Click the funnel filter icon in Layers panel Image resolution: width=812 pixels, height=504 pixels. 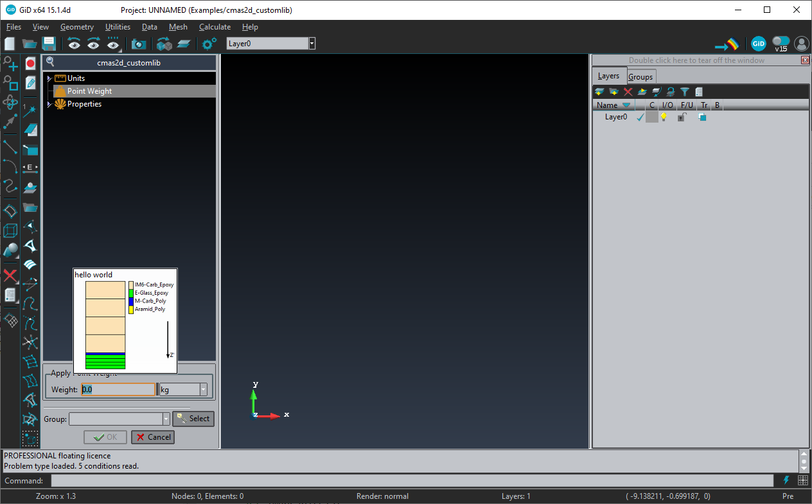pyautogui.click(x=685, y=92)
